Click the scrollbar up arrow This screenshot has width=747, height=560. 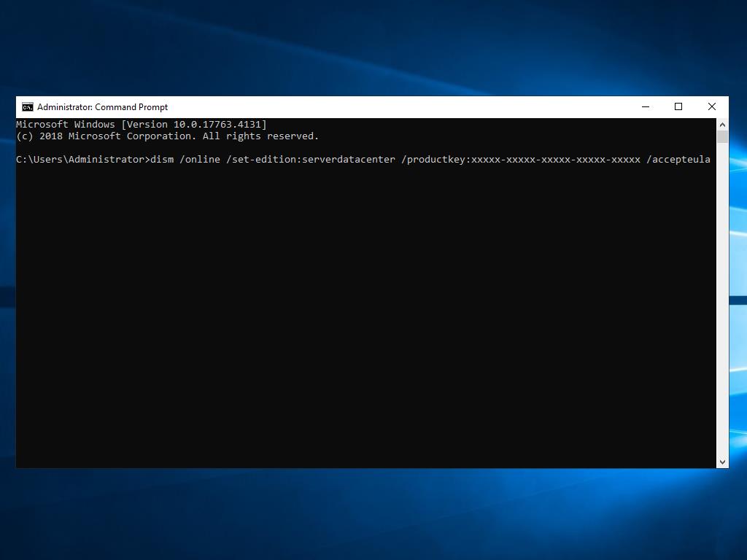point(722,125)
